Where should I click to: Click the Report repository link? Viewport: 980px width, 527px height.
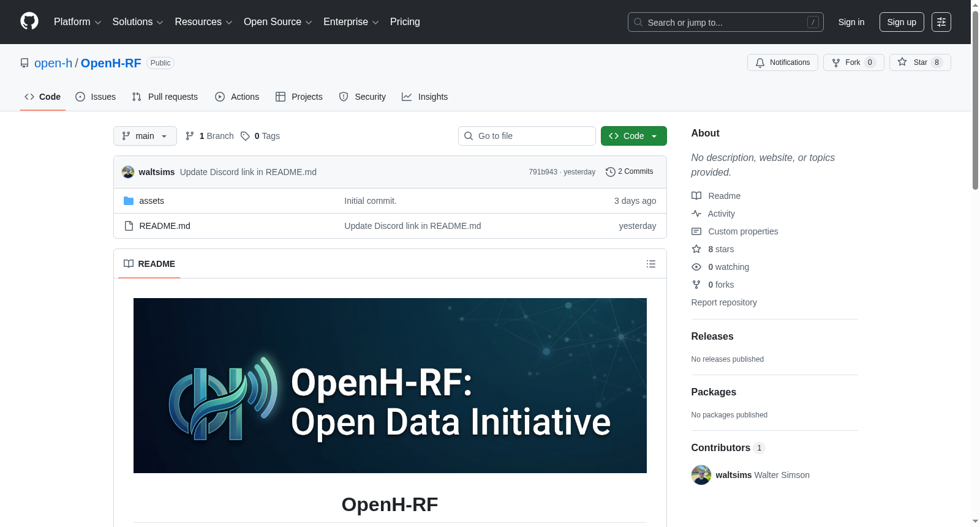tap(724, 302)
